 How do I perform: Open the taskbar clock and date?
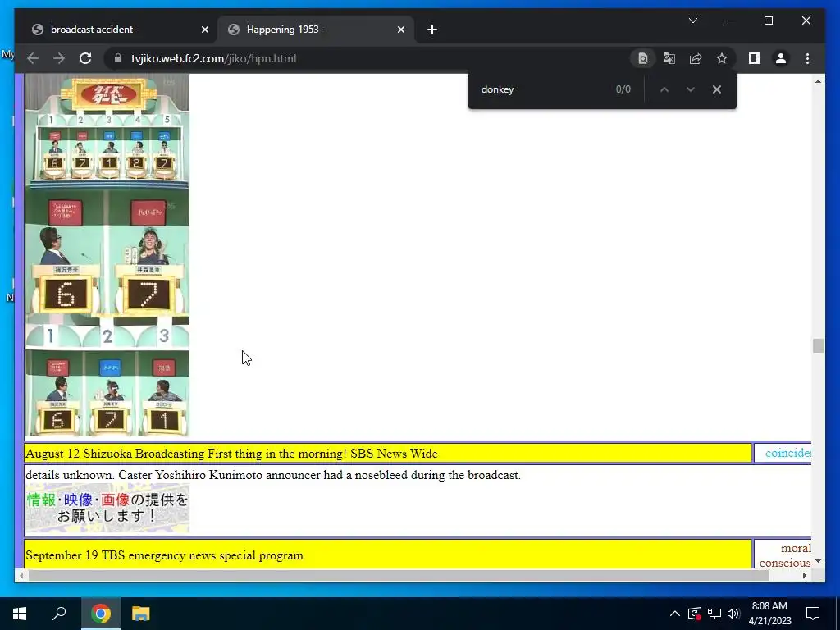tap(769, 614)
